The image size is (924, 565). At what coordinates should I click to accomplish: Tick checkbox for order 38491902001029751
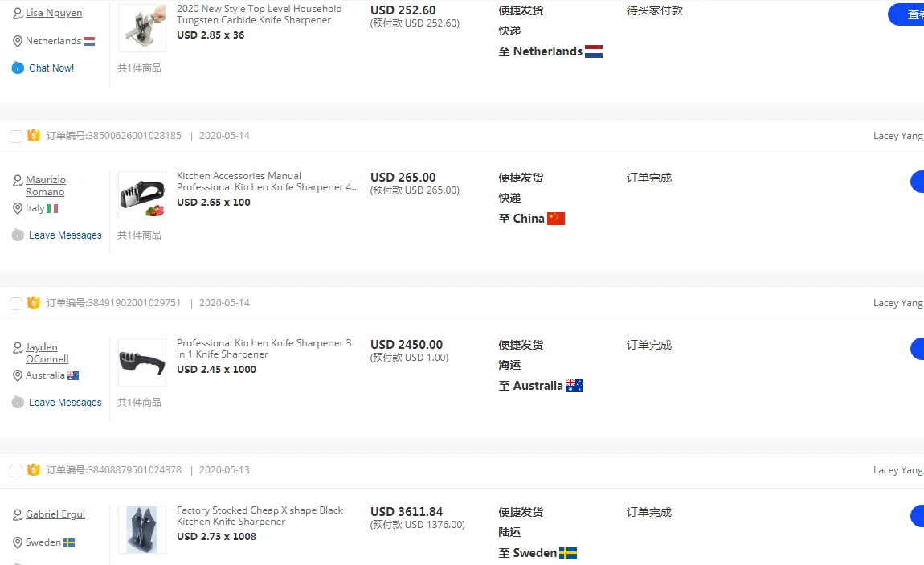(x=16, y=304)
